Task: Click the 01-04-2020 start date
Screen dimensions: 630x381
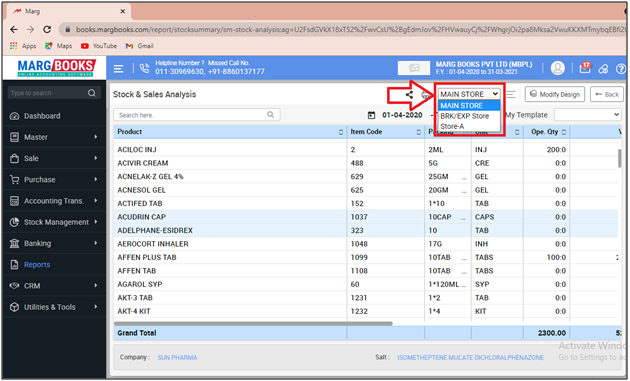Action: pos(402,115)
